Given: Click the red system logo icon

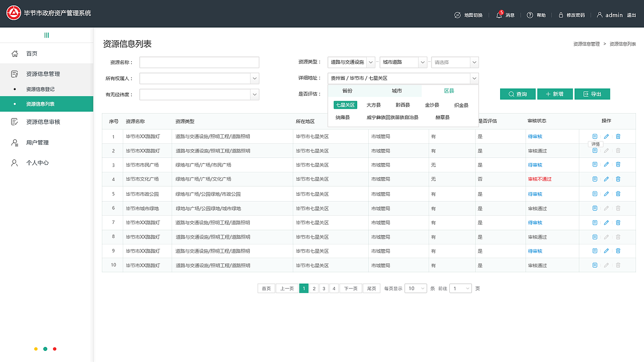Looking at the screenshot, I should (14, 14).
